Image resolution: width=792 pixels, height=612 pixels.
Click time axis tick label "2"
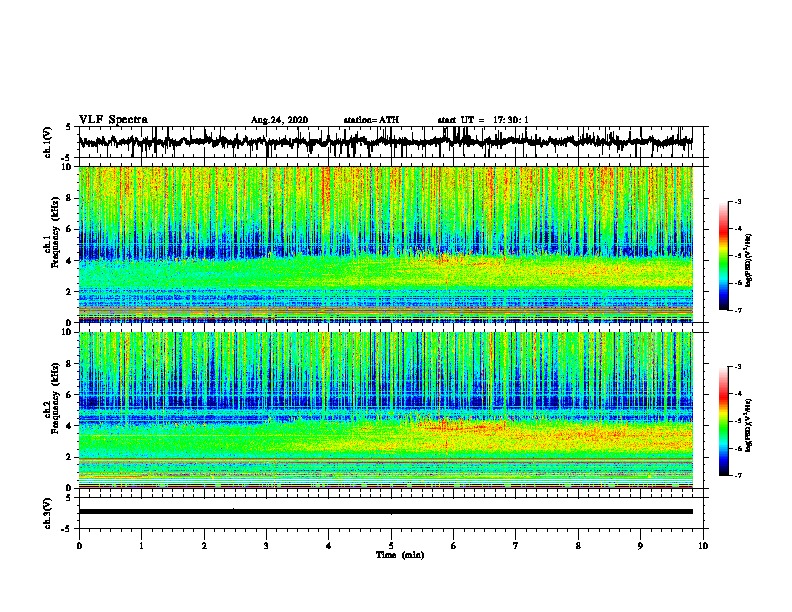click(204, 546)
